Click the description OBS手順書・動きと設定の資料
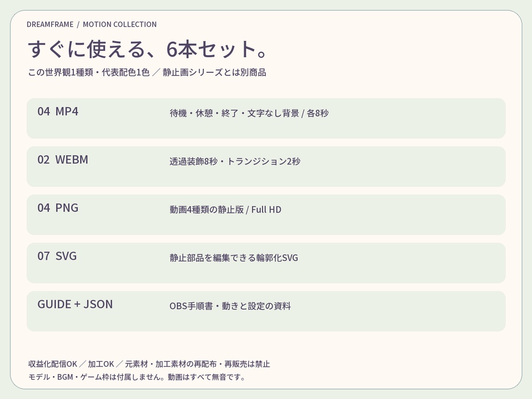This screenshot has width=532, height=399. pyautogui.click(x=230, y=305)
